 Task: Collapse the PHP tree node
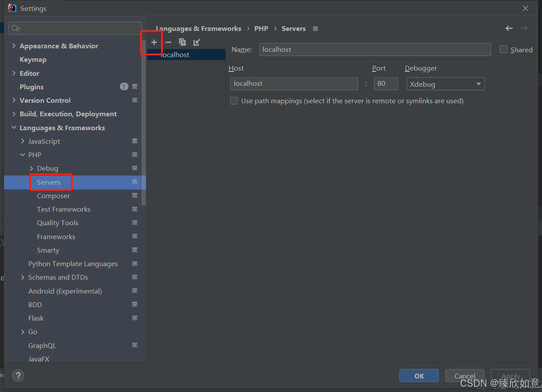tap(23, 155)
